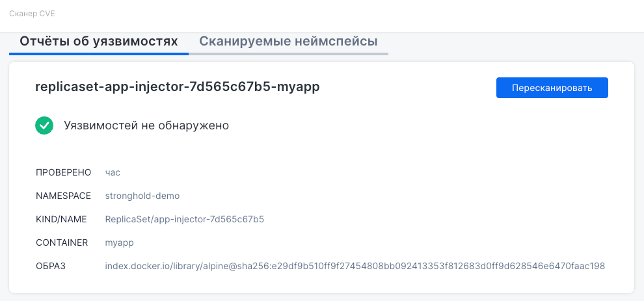Viewport: 644px width, 301px height.
Task: Open the Отчёты об уязвимостях tab
Action: pos(98,42)
